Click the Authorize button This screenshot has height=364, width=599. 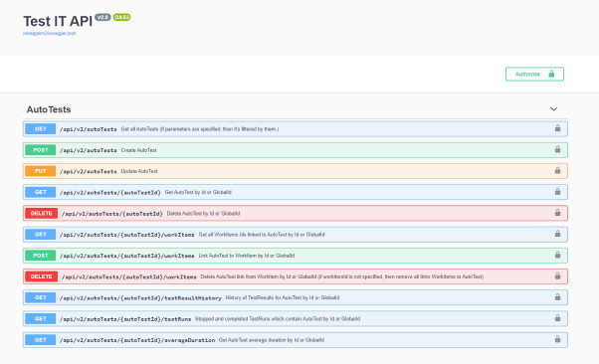click(x=534, y=75)
